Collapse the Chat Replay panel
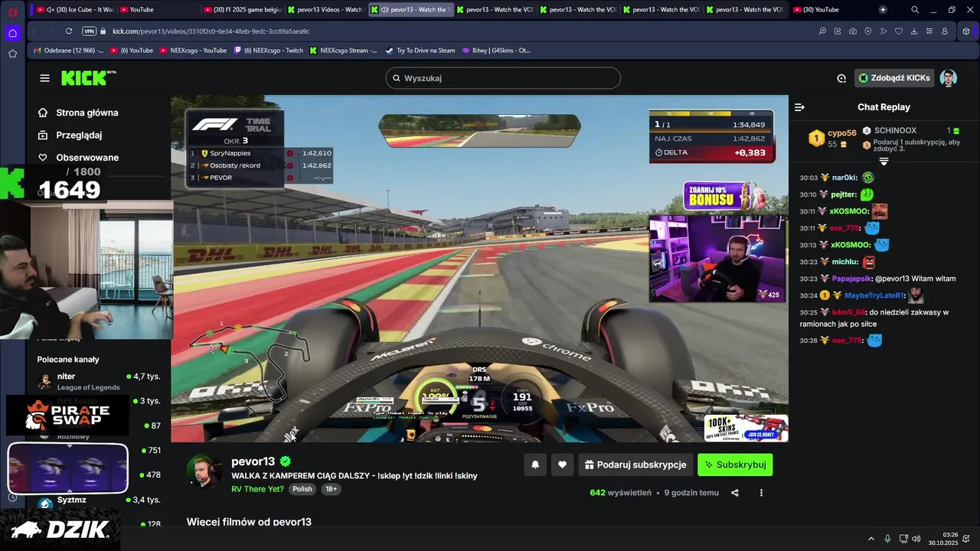This screenshot has width=980, height=551. pos(799,107)
